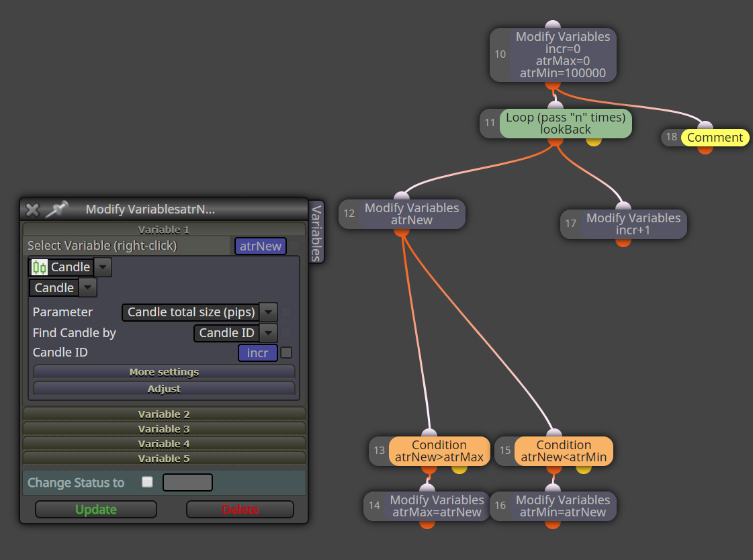
Task: Click the orange output connector of Comment block
Action: [705, 150]
